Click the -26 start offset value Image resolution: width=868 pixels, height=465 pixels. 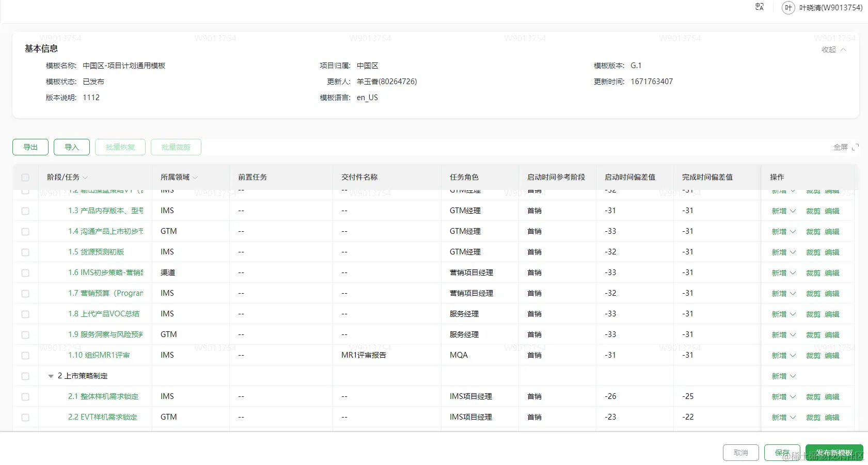tap(610, 396)
